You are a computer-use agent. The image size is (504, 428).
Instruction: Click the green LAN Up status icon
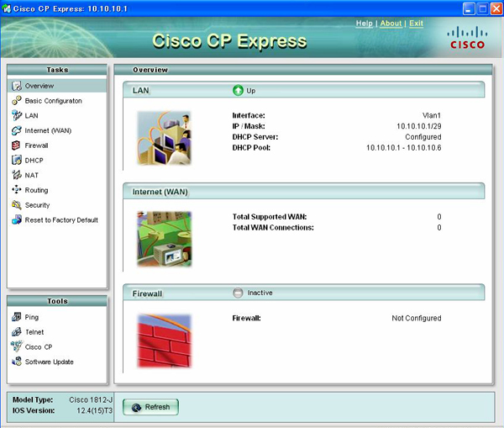[238, 91]
